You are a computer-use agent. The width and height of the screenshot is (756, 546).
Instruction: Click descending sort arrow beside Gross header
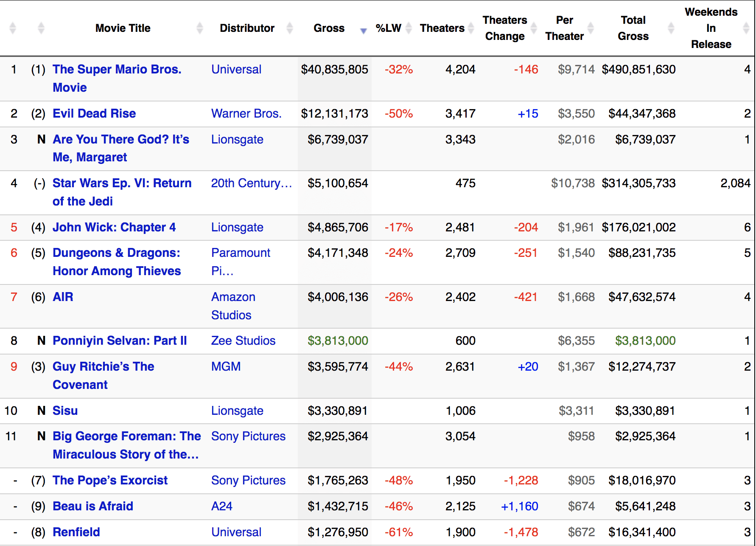coord(363,31)
